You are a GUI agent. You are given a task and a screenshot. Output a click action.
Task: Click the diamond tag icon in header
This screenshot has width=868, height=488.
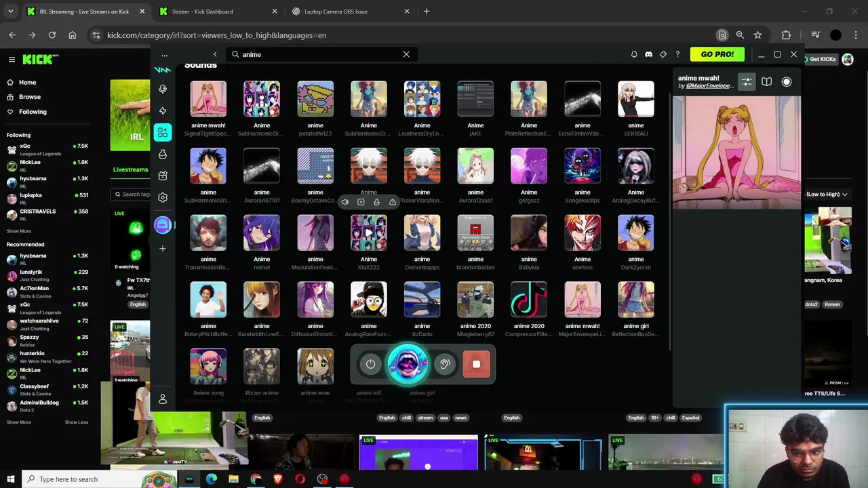click(663, 54)
